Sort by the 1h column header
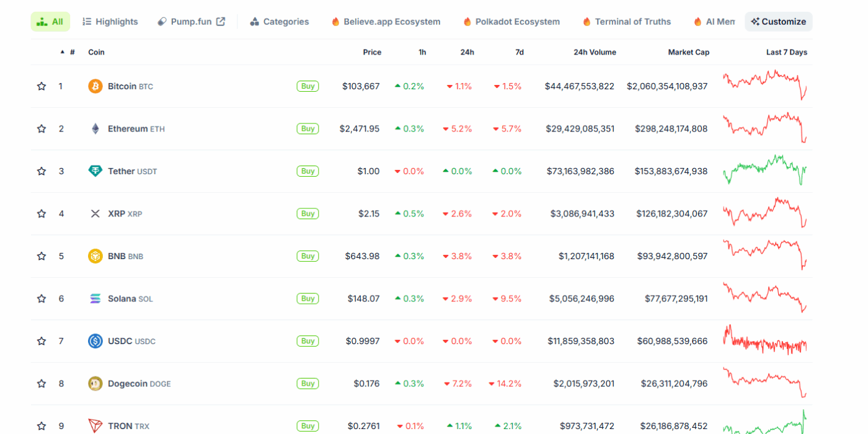 click(x=422, y=52)
